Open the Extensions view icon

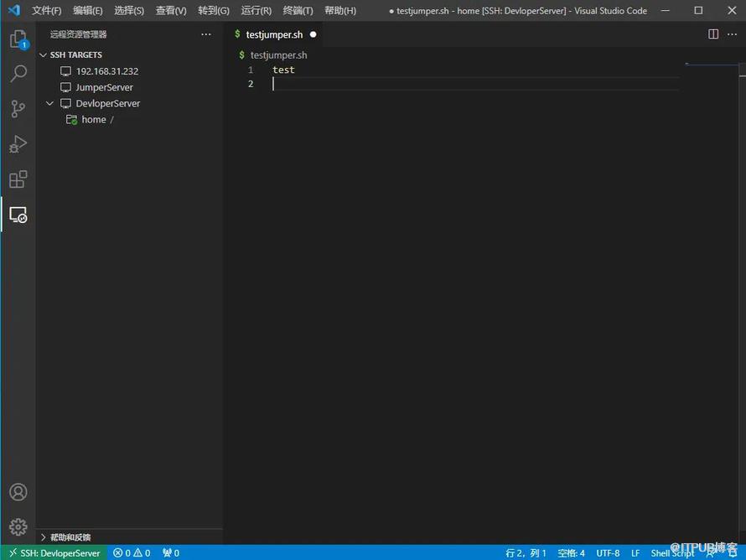[18, 179]
